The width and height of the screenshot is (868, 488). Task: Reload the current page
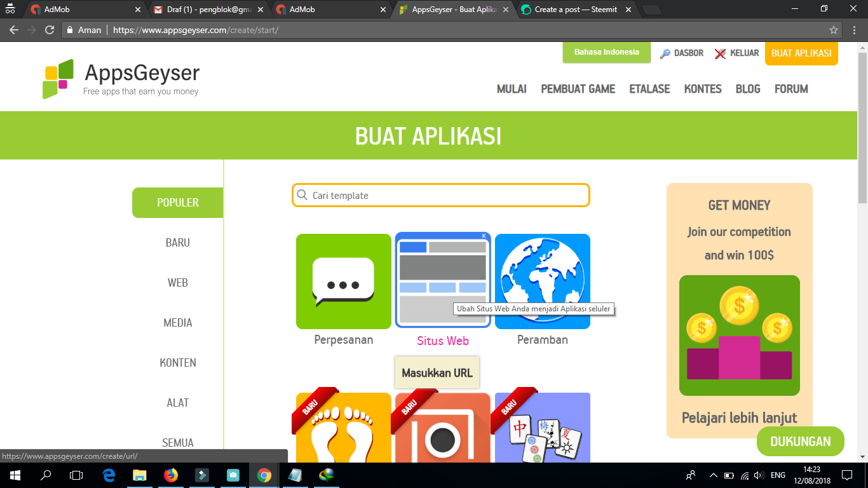click(x=50, y=30)
